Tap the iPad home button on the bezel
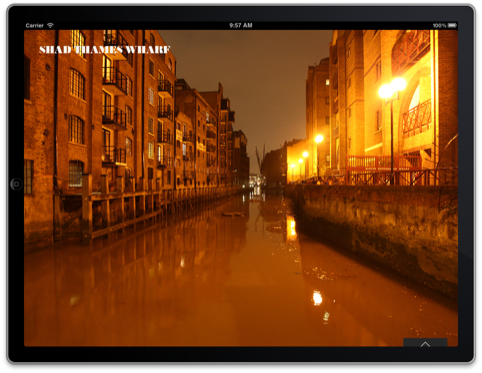The image size is (482, 373). (x=16, y=184)
